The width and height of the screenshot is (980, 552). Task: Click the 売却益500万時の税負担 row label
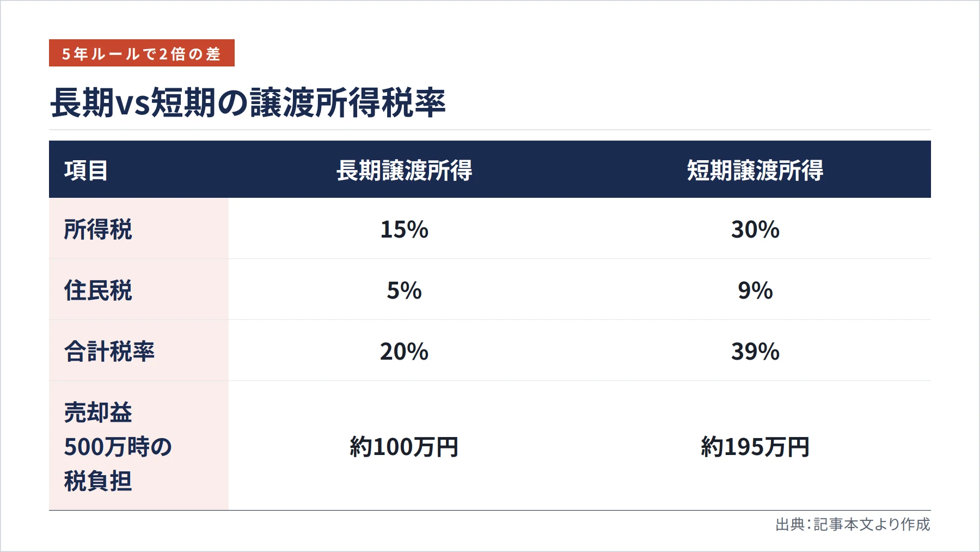click(118, 446)
